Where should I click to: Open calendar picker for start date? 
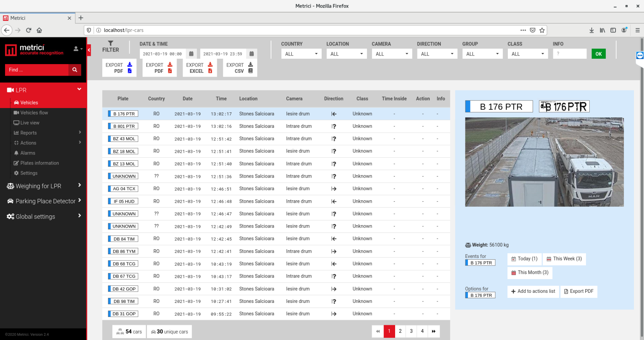(191, 54)
